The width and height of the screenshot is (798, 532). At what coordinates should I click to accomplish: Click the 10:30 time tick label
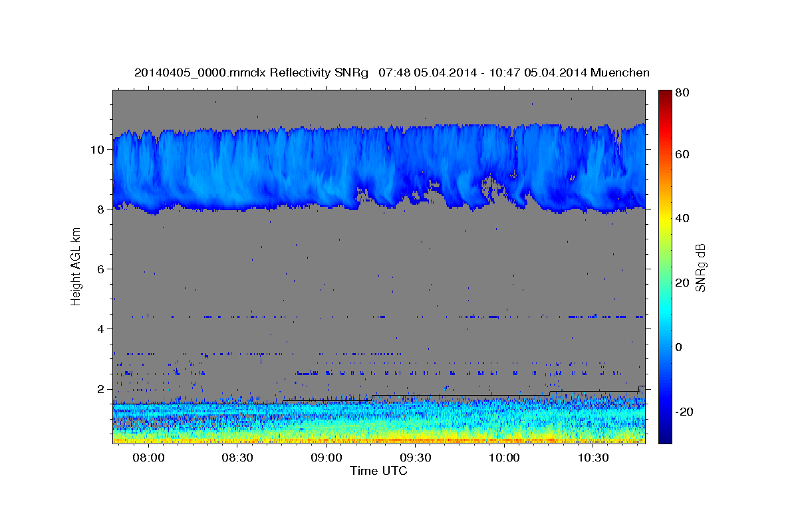594,458
